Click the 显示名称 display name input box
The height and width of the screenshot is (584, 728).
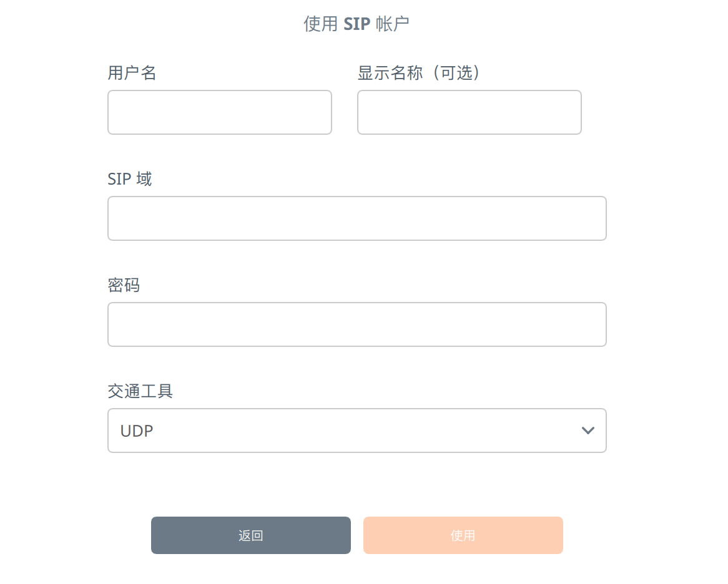coord(469,112)
